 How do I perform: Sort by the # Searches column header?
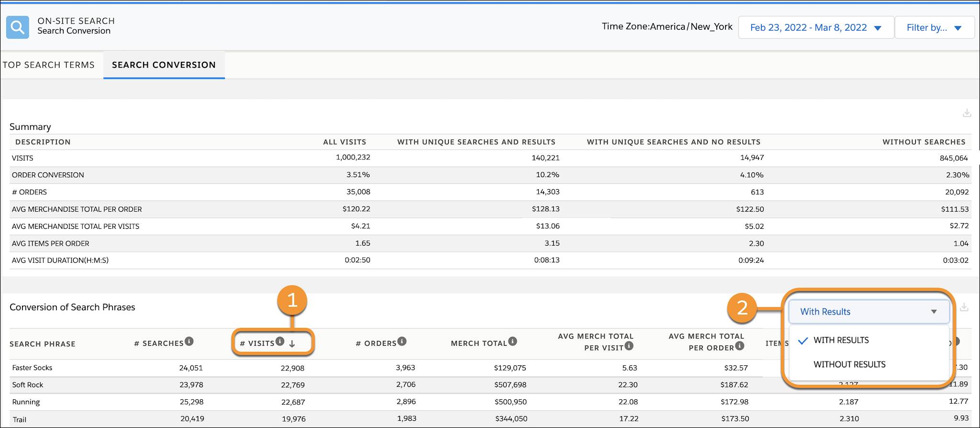coord(159,343)
